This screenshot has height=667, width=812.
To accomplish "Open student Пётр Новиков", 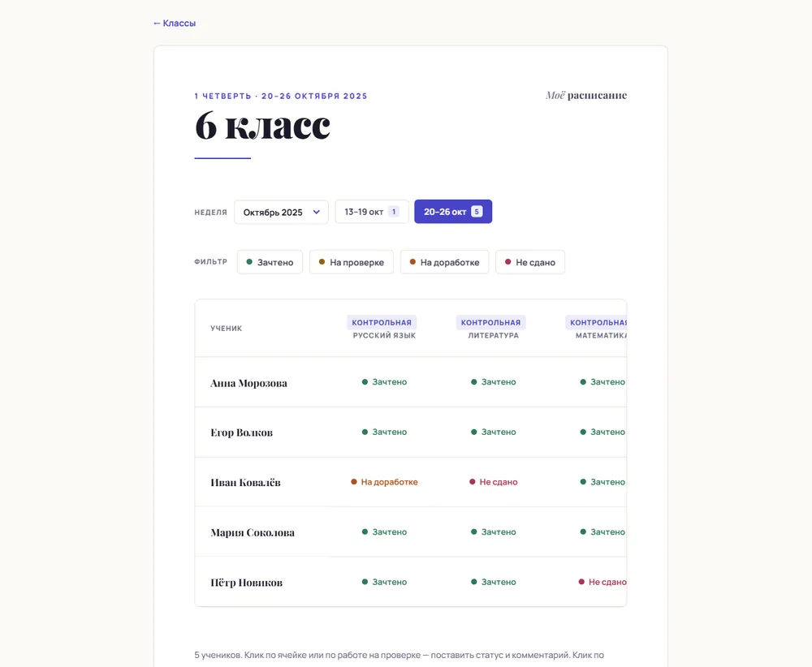I will point(247,583).
